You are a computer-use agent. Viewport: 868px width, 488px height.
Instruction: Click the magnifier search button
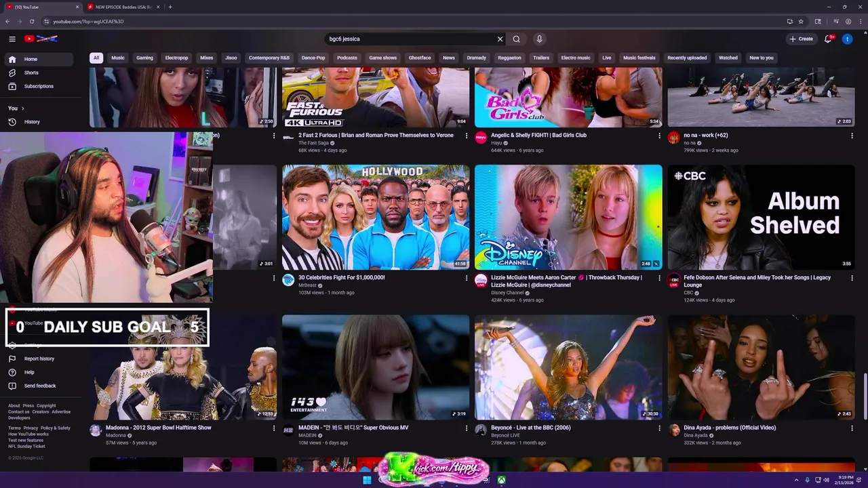[517, 39]
